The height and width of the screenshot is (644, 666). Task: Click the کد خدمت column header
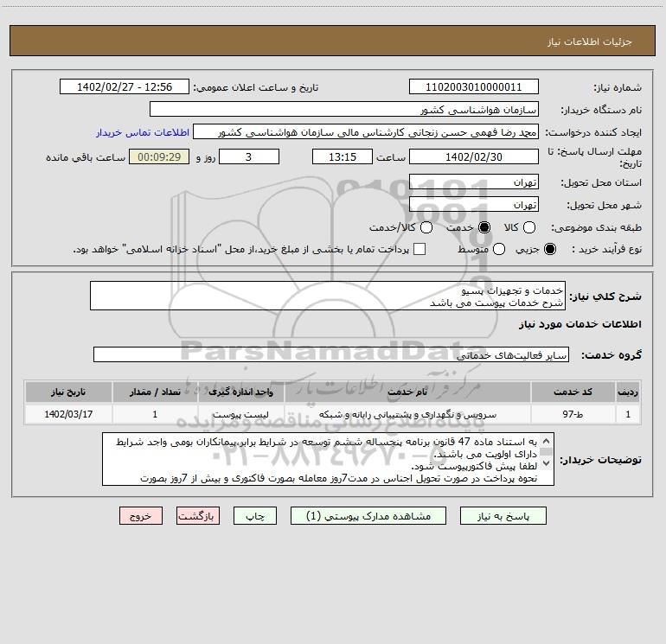pos(573,392)
